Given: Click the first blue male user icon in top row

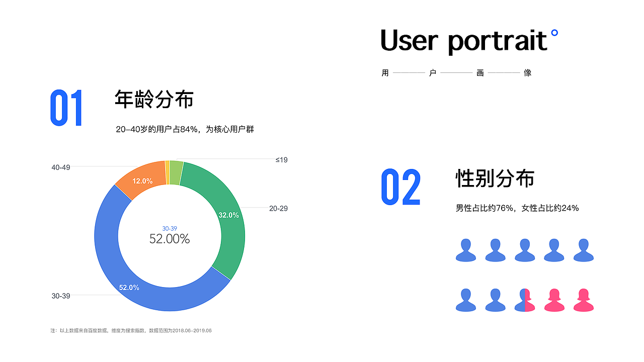Looking at the screenshot, I should click(465, 250).
